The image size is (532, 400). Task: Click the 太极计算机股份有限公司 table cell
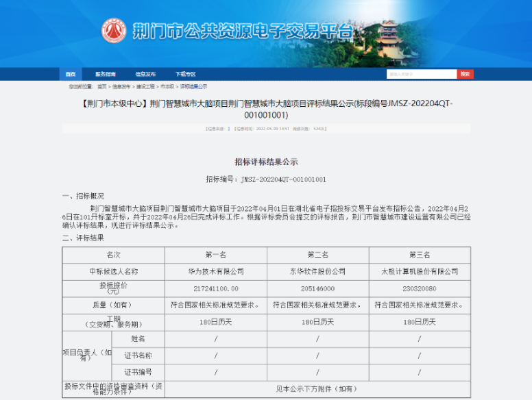click(420, 271)
